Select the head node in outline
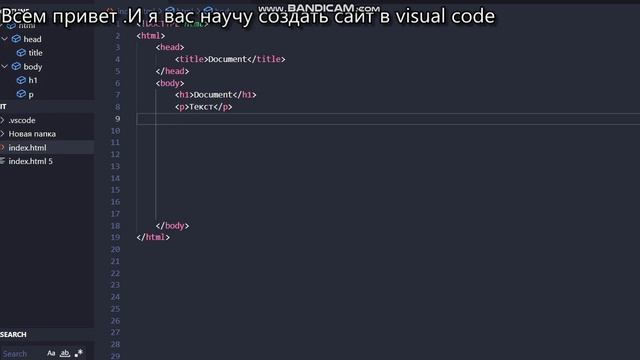The height and width of the screenshot is (360, 640). [x=32, y=39]
